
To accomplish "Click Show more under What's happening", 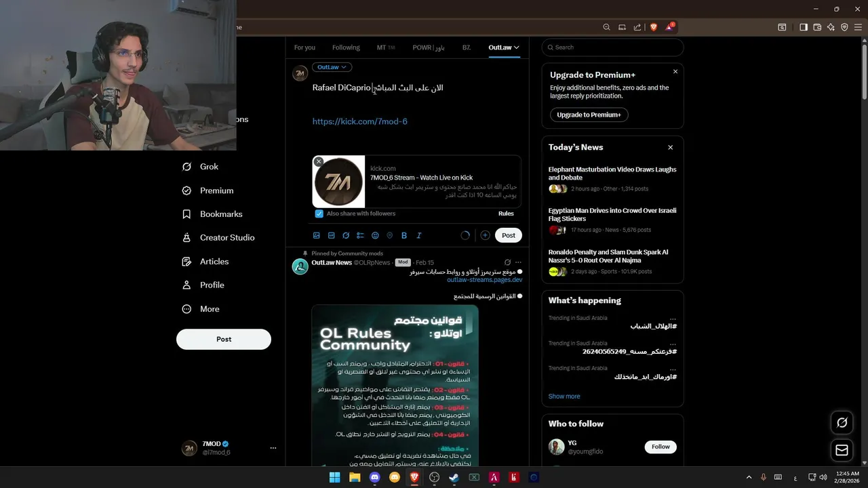I will (x=564, y=396).
